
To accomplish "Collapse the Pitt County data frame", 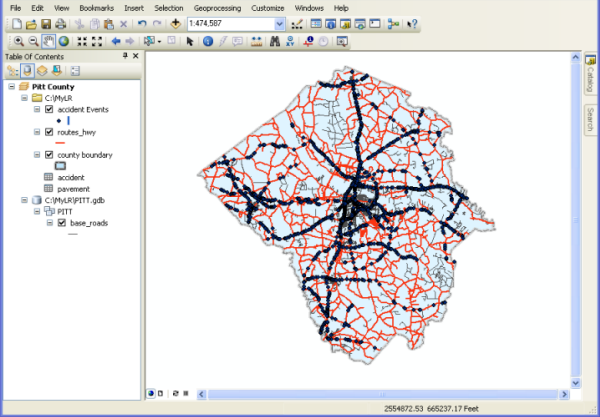I will click(11, 87).
